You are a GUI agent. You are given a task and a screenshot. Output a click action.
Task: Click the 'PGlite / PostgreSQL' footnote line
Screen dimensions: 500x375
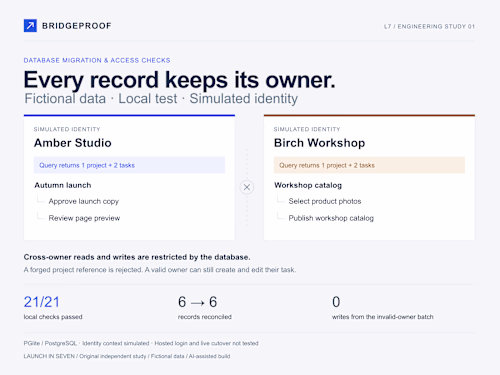pyautogui.click(x=141, y=343)
